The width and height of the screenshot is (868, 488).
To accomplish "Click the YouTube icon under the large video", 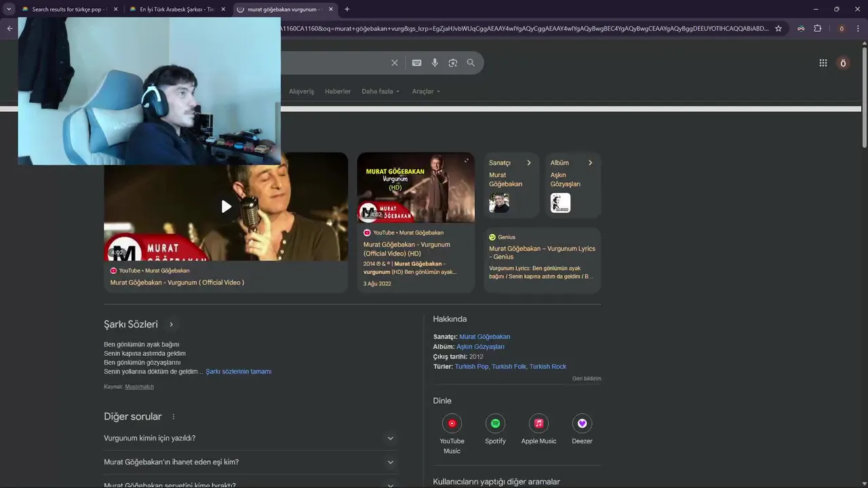I will (x=113, y=270).
